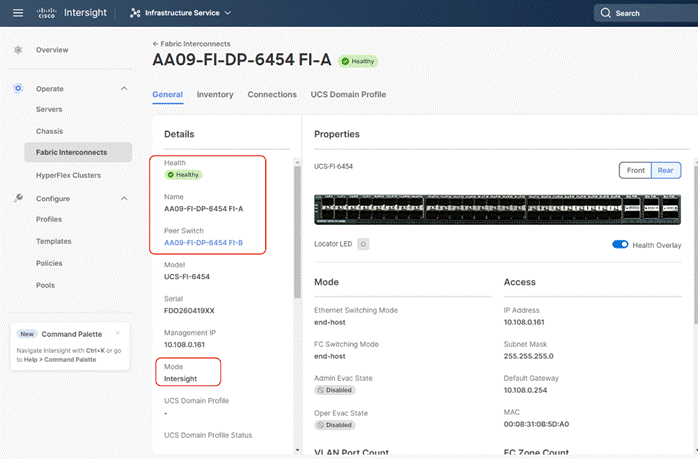This screenshot has width=698, height=459.
Task: Click the Configure wrench icon
Action: coord(18,198)
